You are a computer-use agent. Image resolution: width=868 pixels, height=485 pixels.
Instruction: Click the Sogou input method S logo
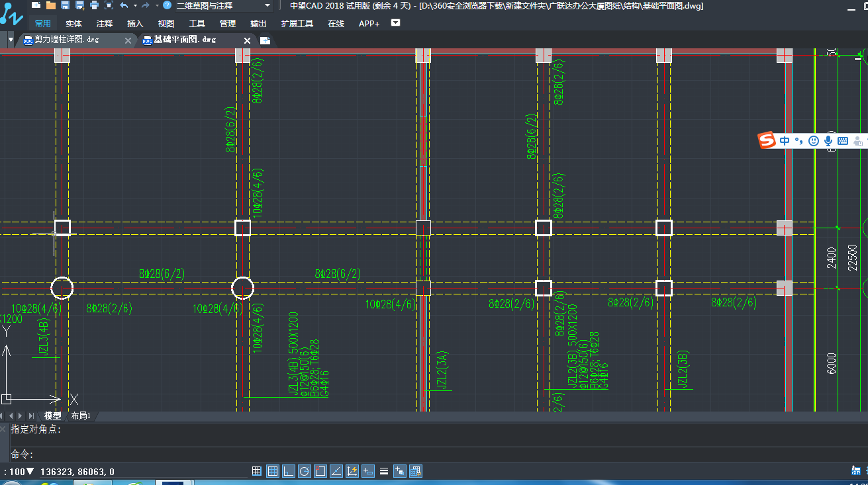[767, 140]
